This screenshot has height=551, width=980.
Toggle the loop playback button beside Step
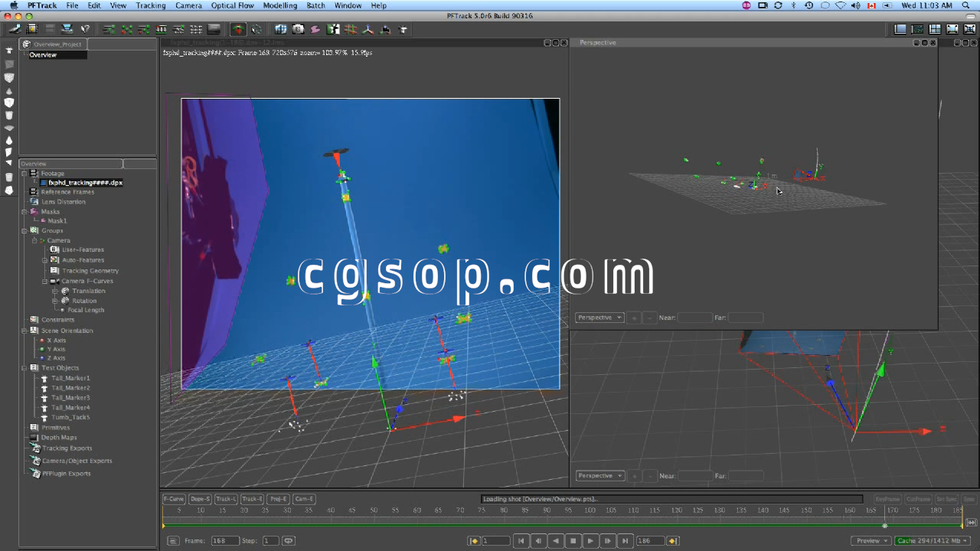click(289, 541)
